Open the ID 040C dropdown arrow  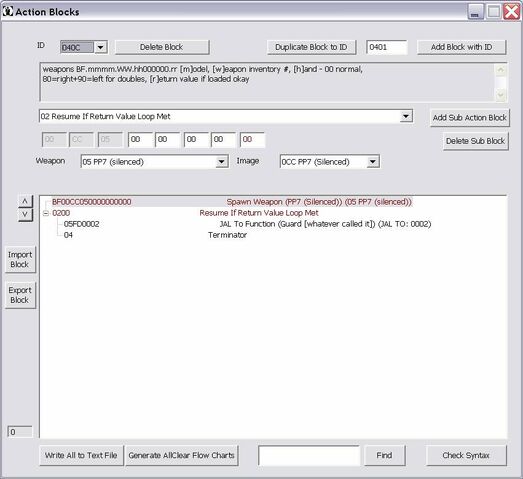100,47
